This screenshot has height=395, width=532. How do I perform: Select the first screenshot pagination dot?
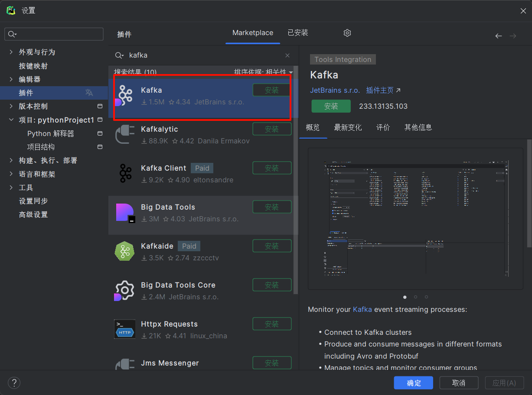click(405, 297)
